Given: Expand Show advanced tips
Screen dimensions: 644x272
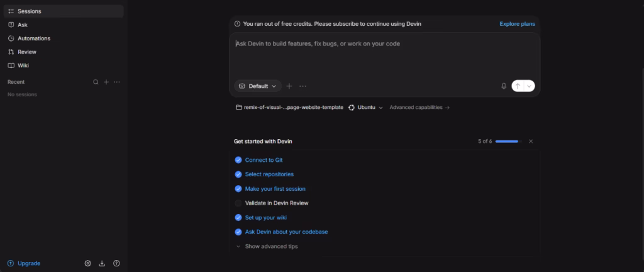Looking at the screenshot, I should 267,247.
